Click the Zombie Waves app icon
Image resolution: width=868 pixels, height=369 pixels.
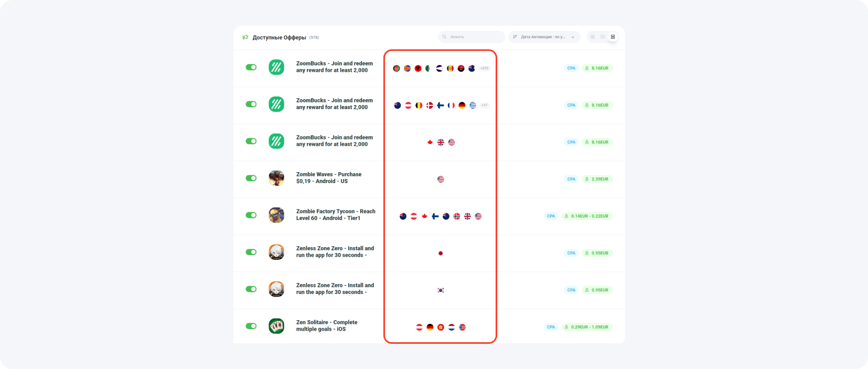pos(276,178)
